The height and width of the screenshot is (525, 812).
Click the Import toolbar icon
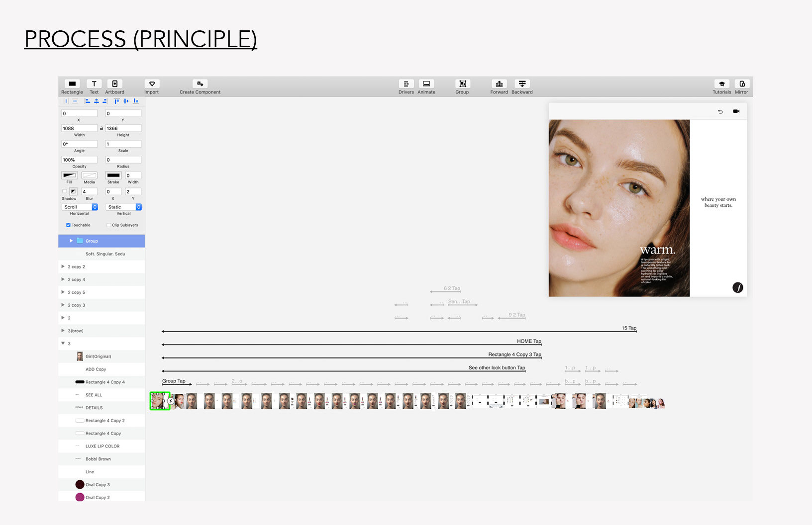pos(152,84)
